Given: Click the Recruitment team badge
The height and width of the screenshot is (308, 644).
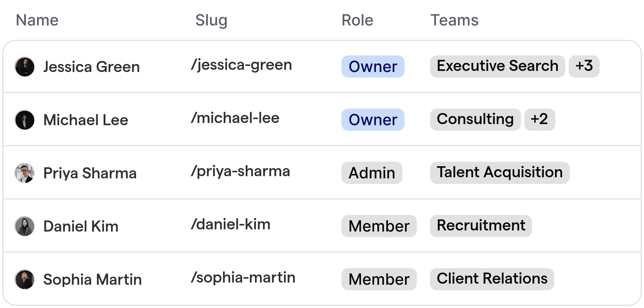Looking at the screenshot, I should coord(481,225).
